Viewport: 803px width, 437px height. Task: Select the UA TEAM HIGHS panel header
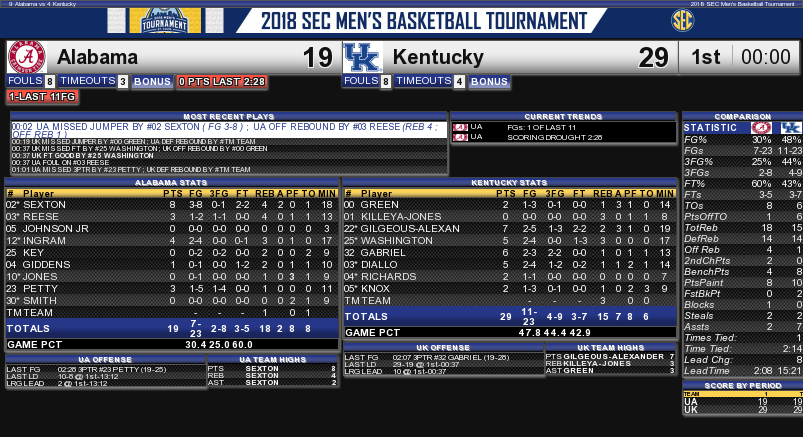(x=272, y=360)
